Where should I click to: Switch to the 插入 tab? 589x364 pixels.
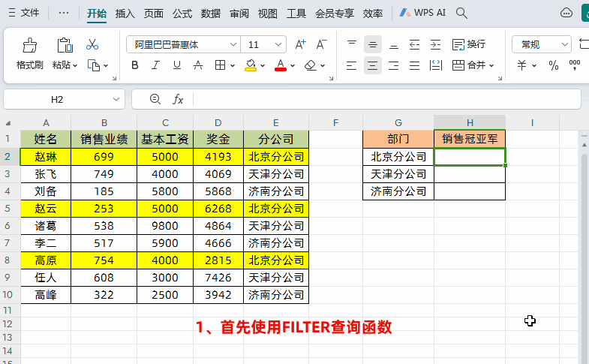[x=125, y=13]
